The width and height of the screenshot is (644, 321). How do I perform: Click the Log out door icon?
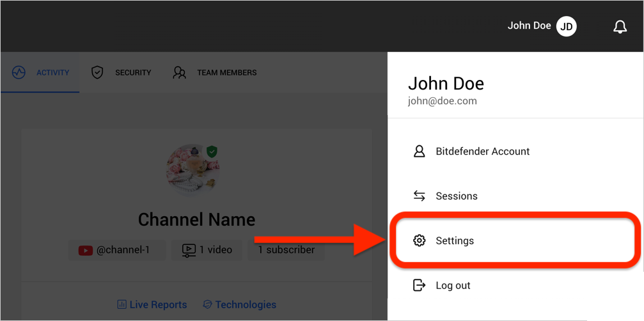click(x=419, y=285)
